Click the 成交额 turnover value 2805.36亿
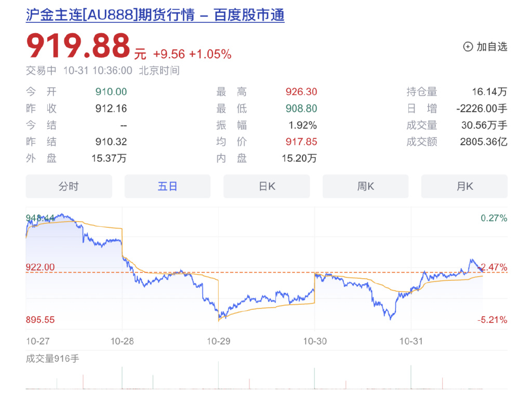This screenshot has width=532, height=396. click(x=483, y=141)
